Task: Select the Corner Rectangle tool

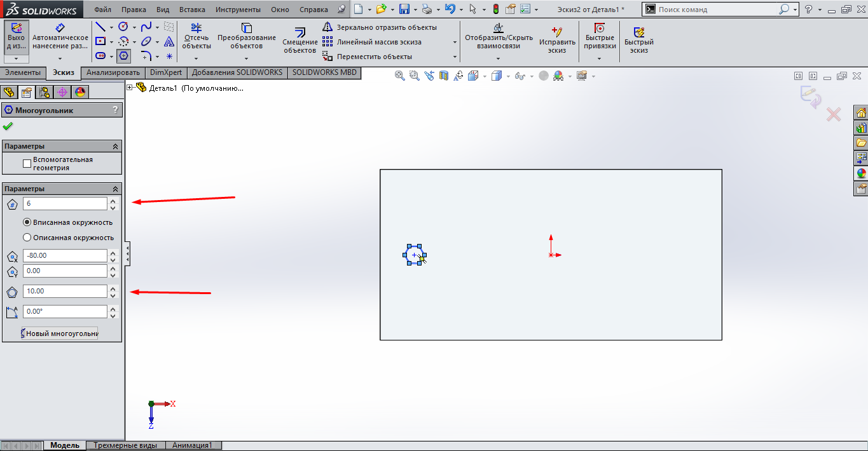Action: [100, 41]
